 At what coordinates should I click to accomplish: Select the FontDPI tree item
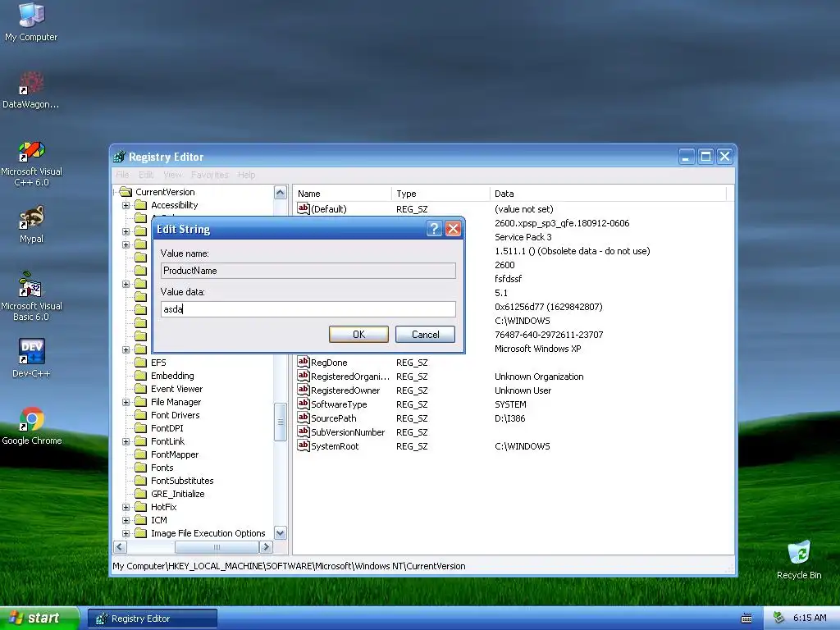pos(167,428)
